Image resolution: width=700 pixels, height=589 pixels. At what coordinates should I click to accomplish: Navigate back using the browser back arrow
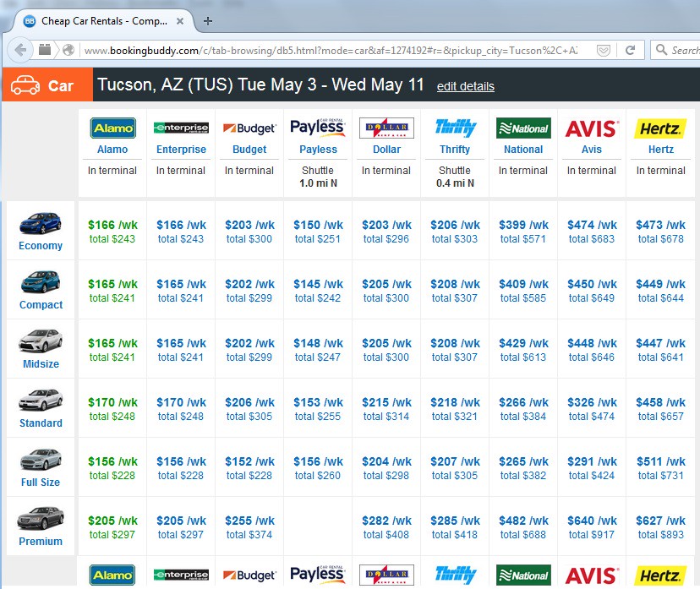point(19,49)
